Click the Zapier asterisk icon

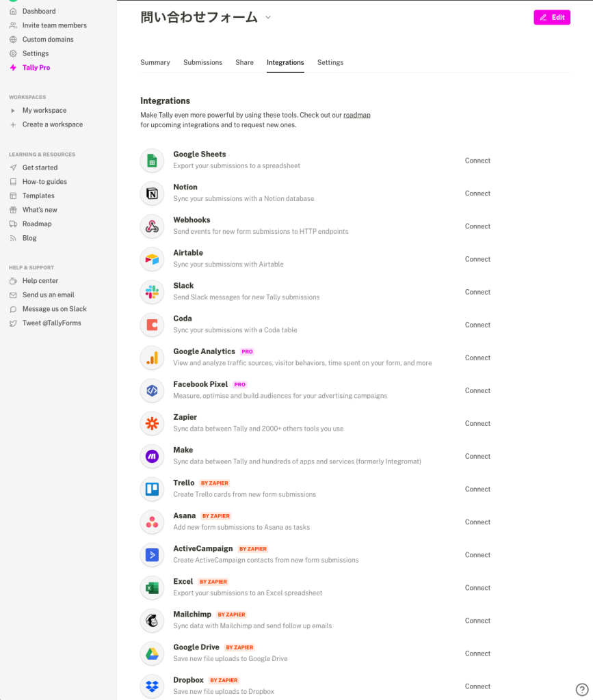pos(153,424)
